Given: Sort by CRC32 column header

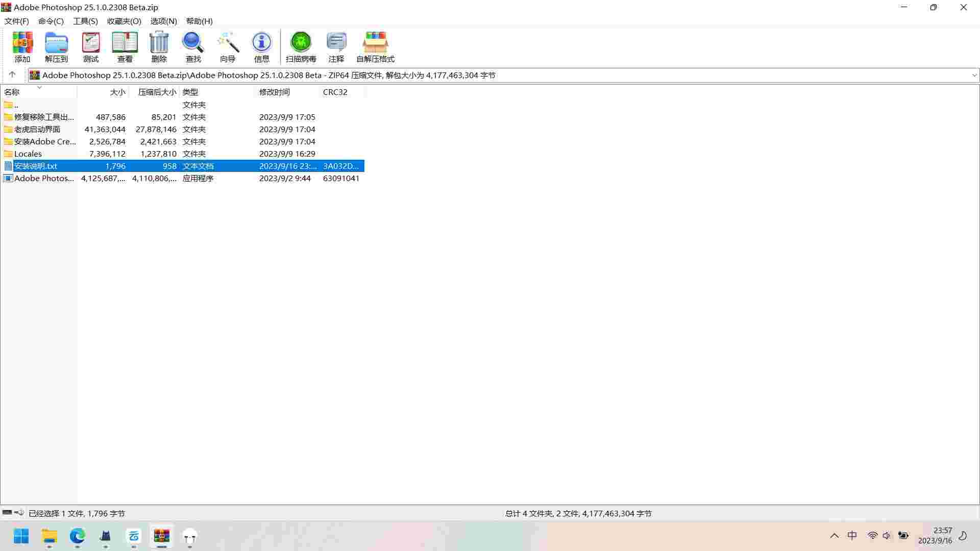Looking at the screenshot, I should [x=342, y=92].
